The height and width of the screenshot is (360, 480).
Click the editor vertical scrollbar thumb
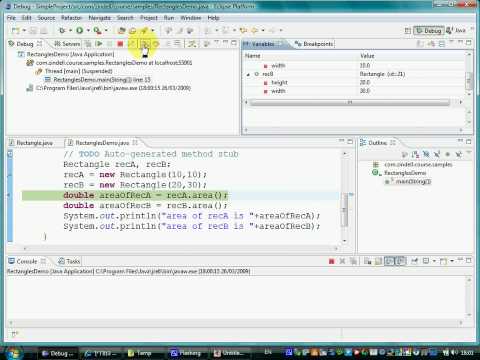click(x=345, y=209)
